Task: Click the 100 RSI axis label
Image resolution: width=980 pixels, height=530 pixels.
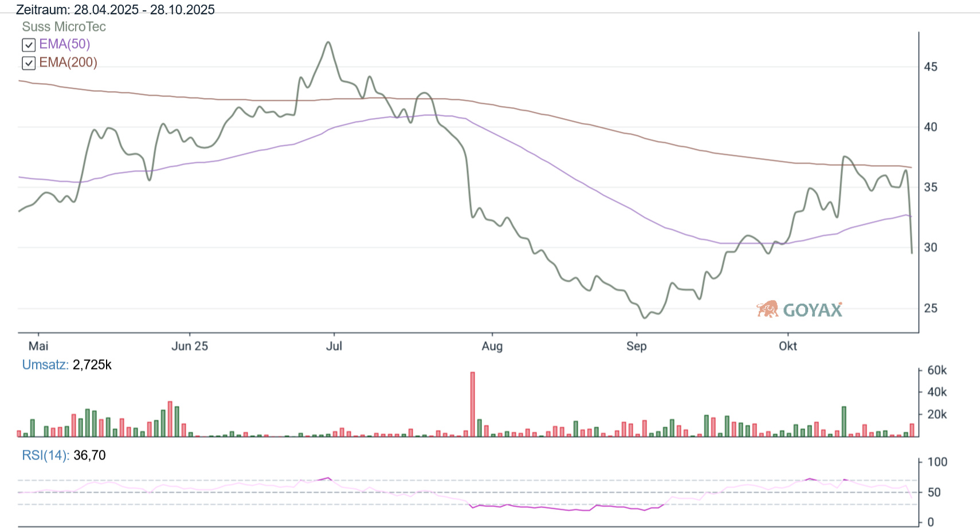Action: 937,462
